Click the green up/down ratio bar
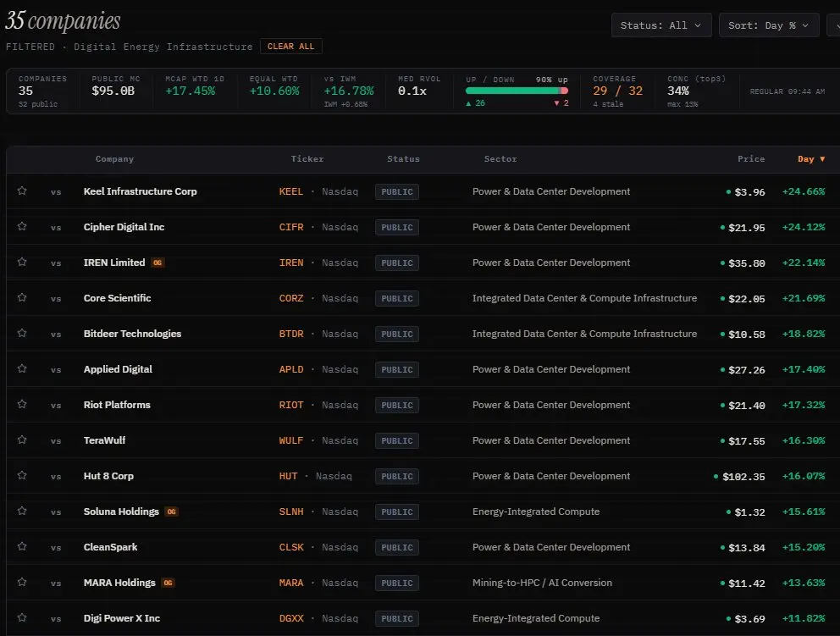Image resolution: width=840 pixels, height=636 pixels. (517, 91)
